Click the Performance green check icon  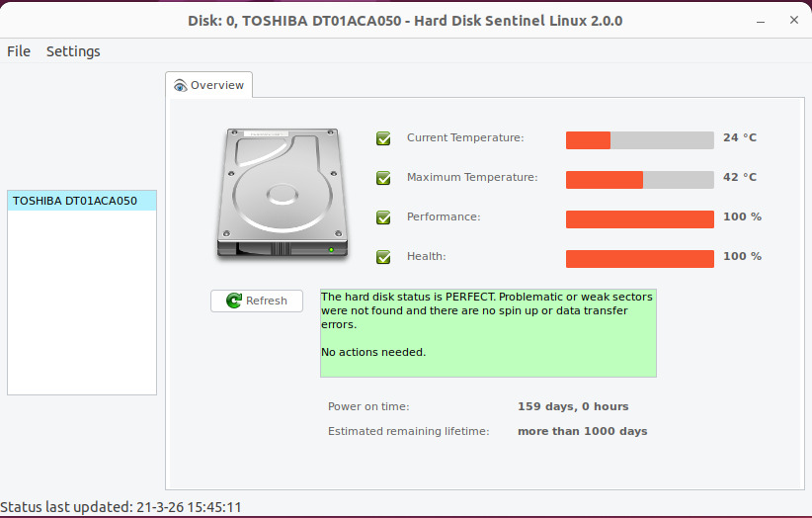click(x=383, y=217)
